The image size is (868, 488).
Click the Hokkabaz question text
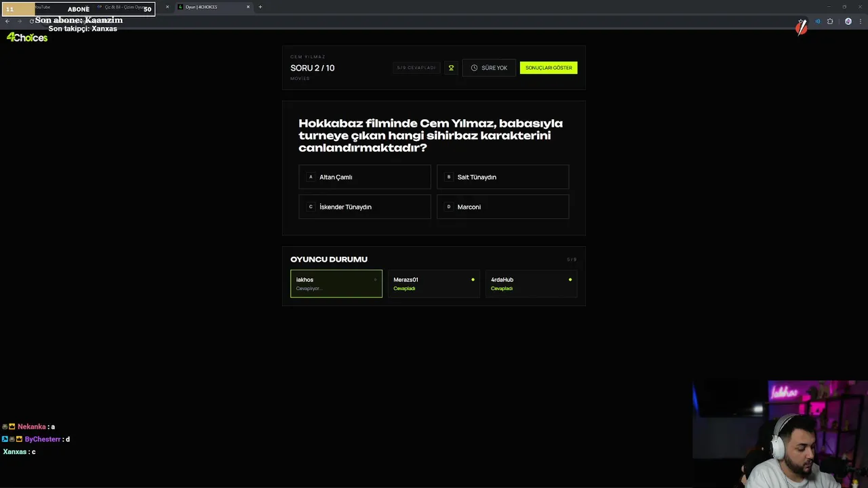[431, 136]
